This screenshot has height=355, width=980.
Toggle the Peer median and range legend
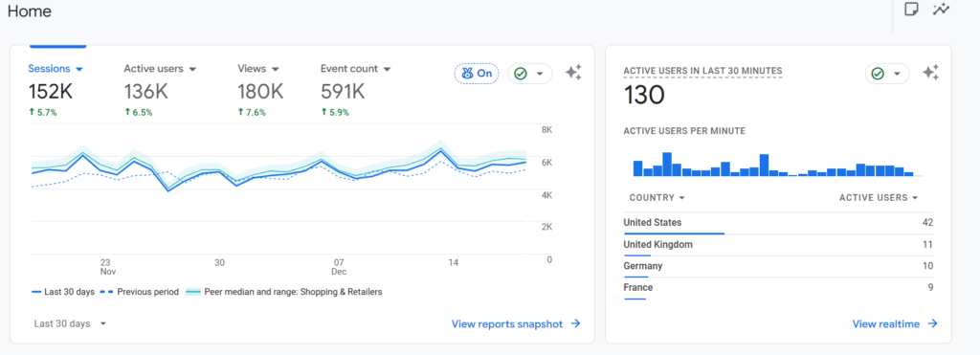click(284, 292)
